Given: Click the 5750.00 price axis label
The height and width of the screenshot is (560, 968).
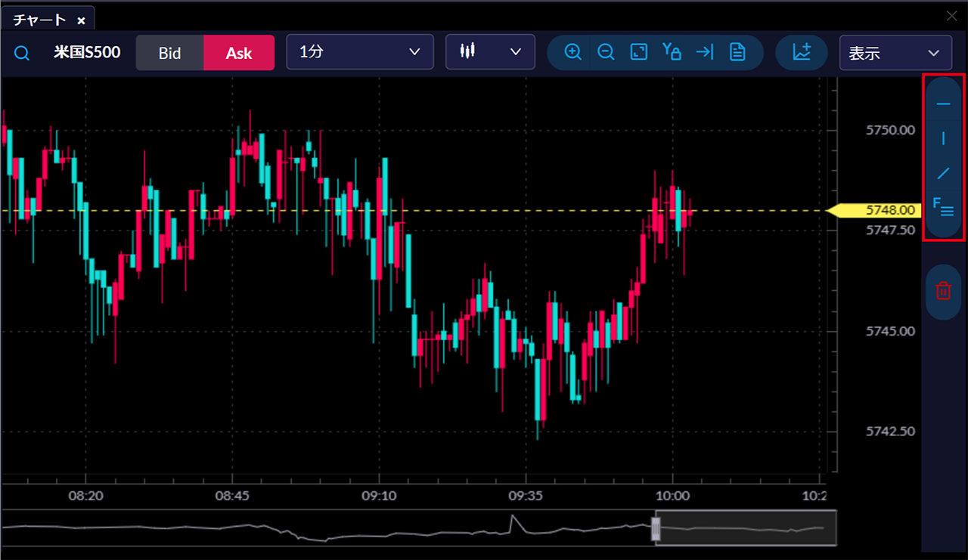Looking at the screenshot, I should pos(890,130).
